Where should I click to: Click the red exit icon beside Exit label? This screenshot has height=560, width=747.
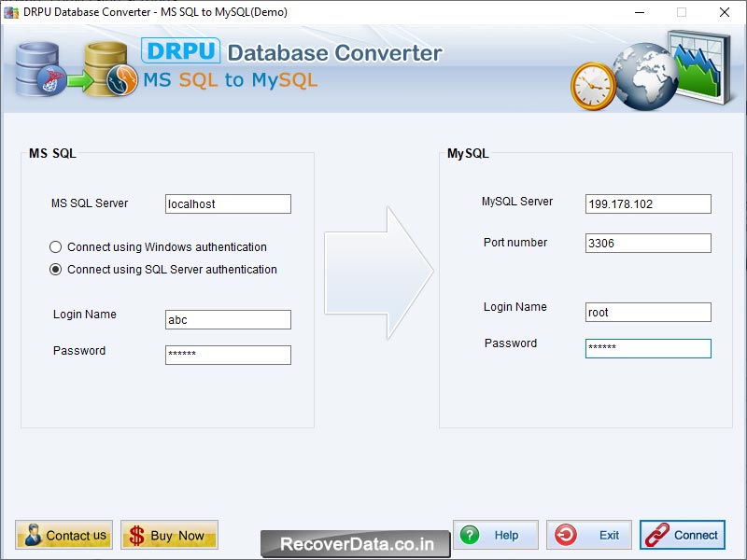click(x=564, y=535)
